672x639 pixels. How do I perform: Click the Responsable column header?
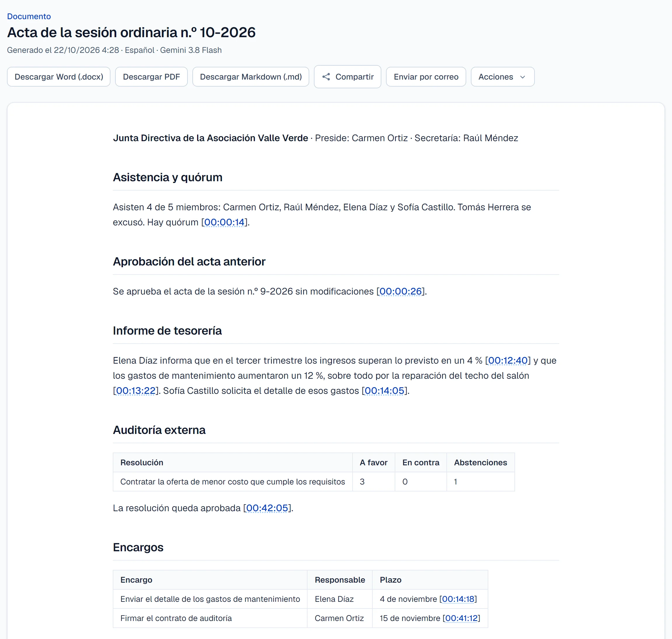click(x=340, y=580)
